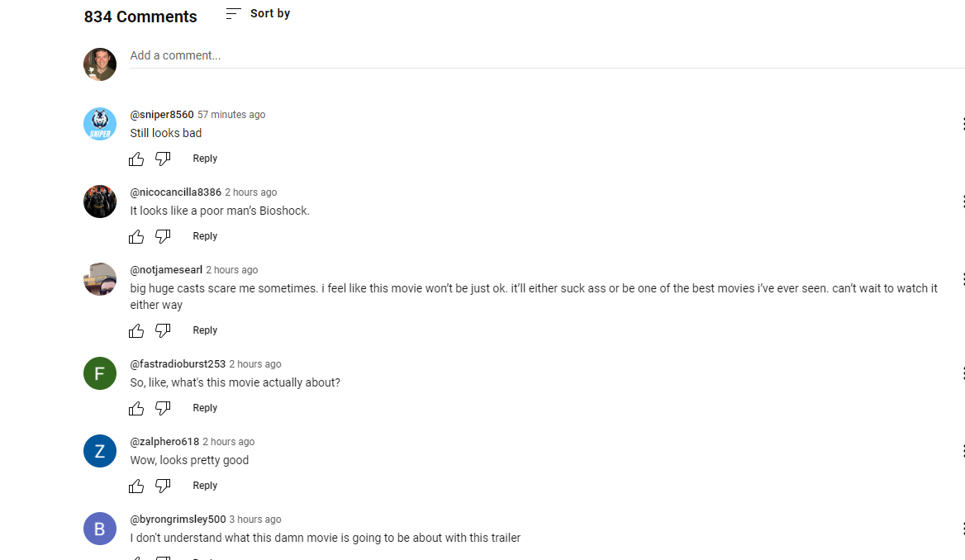Click the Add a comment field
This screenshot has height=560, width=965.
[547, 55]
